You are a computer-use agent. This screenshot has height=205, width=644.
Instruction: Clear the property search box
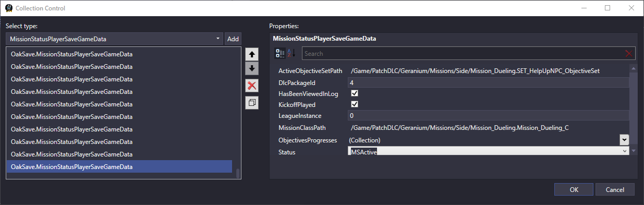coord(628,53)
